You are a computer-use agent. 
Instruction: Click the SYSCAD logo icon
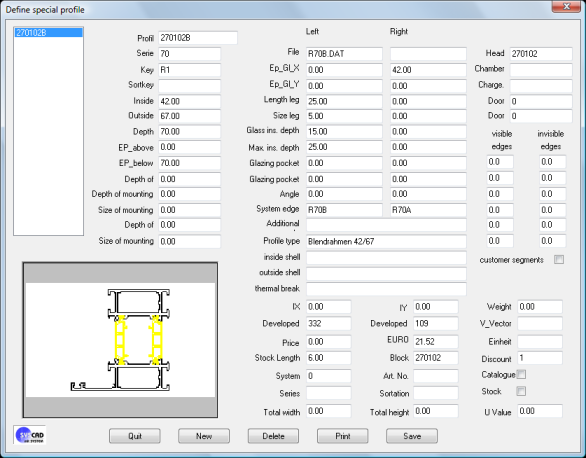[x=30, y=435]
